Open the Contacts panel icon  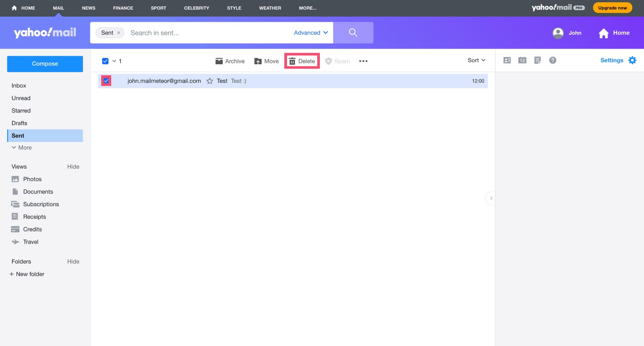coord(507,60)
